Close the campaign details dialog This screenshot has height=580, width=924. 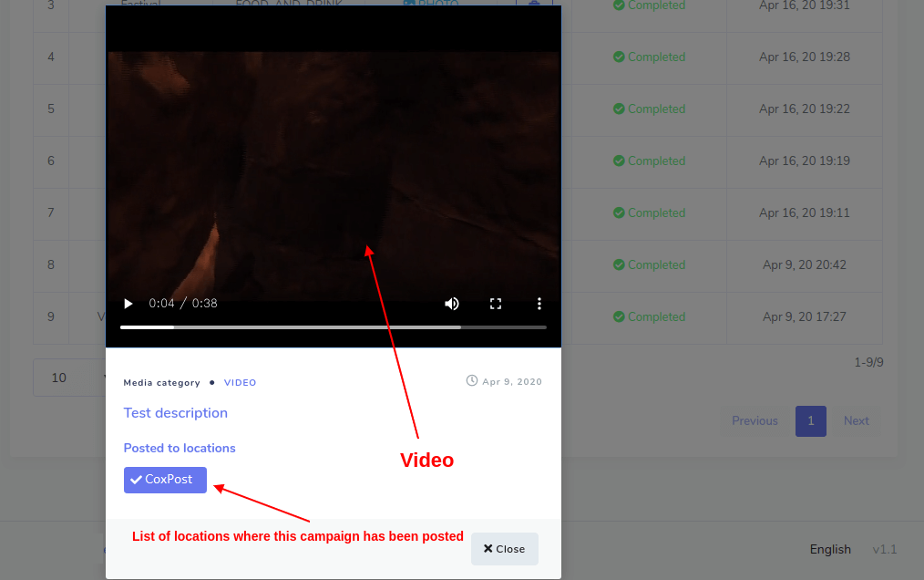tap(504, 549)
